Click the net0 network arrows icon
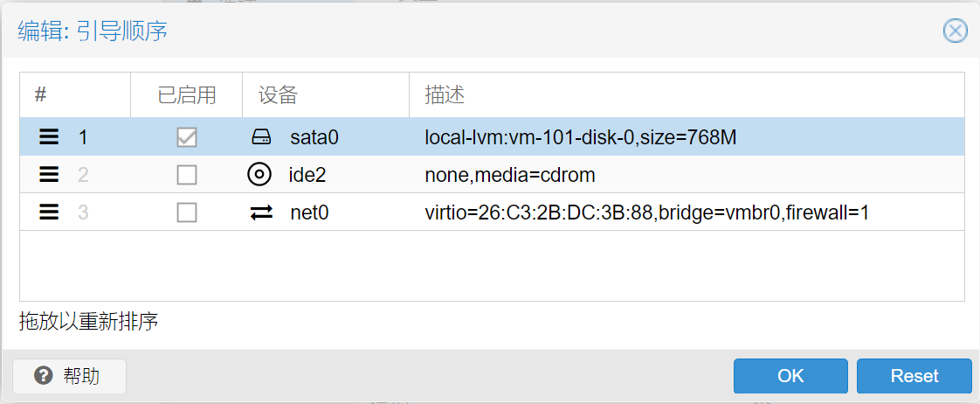Screen dimensions: 980x404 click(261, 213)
